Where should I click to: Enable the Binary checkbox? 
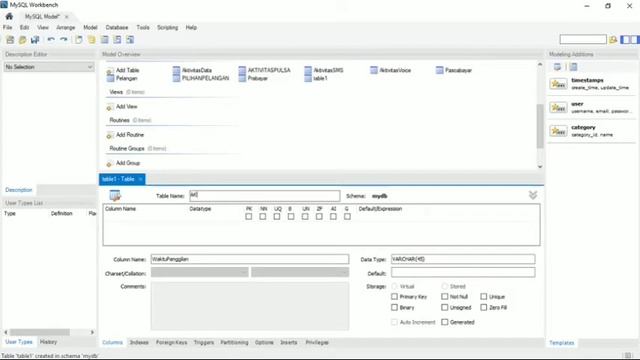[394, 307]
